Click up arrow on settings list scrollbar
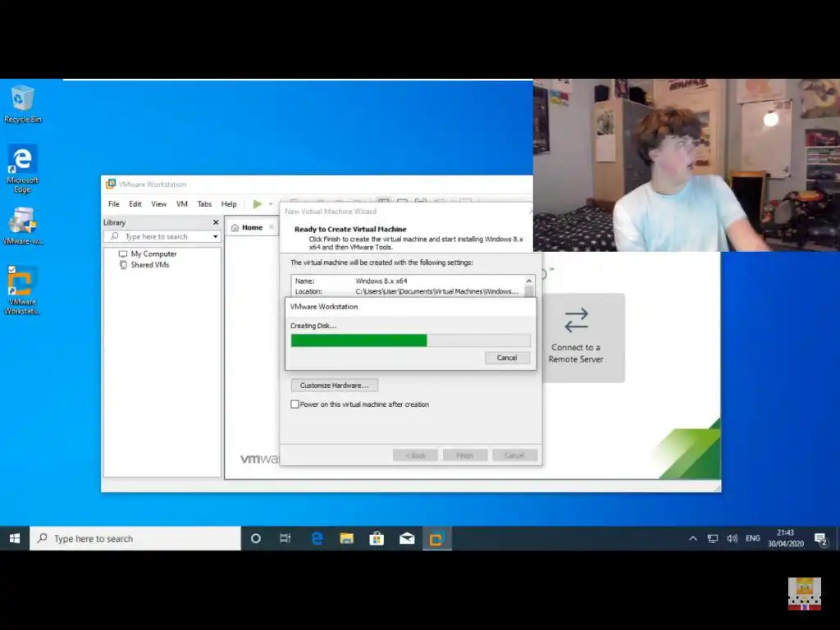This screenshot has height=630, width=840. pyautogui.click(x=529, y=281)
